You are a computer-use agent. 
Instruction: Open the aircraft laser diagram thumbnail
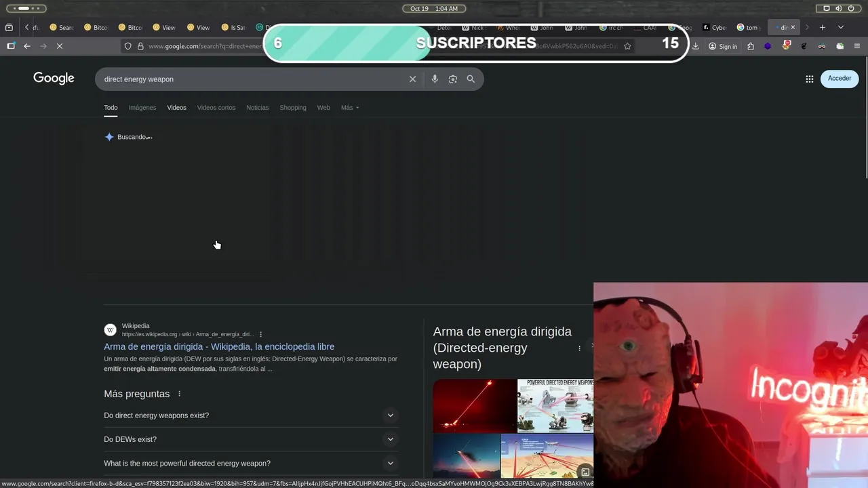(547, 456)
